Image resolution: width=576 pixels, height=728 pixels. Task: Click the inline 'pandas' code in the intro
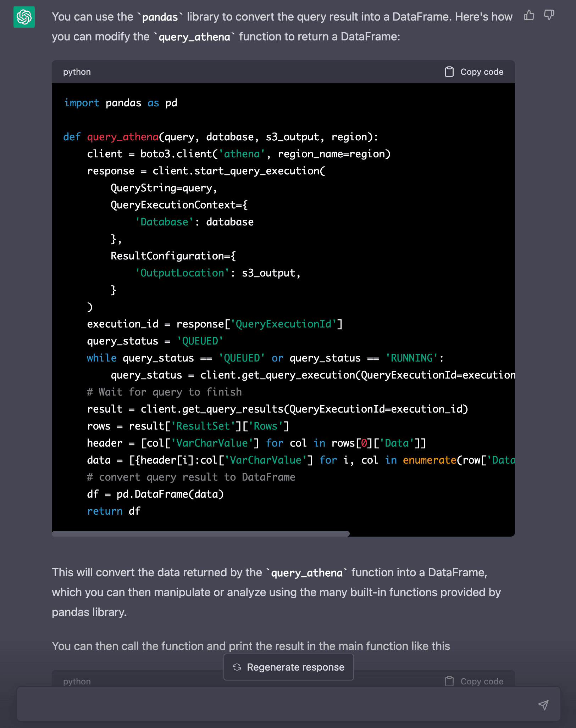160,17
